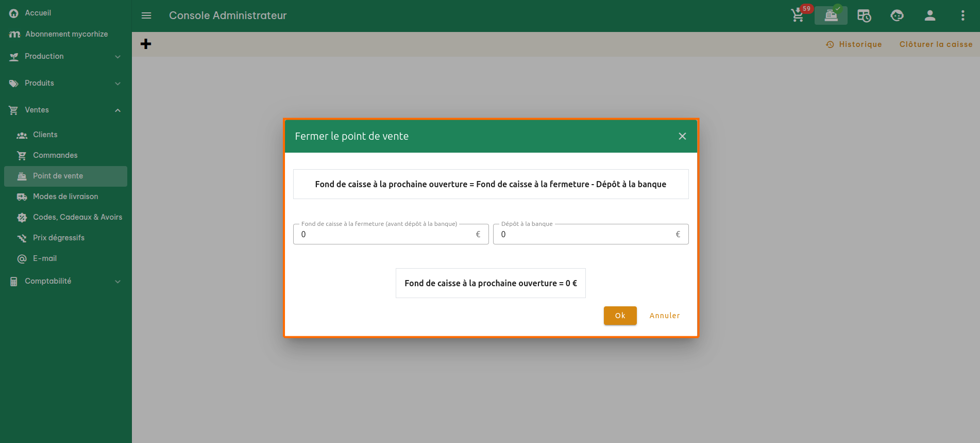Click the Clients people icon
The height and width of the screenshot is (443, 980).
[x=22, y=135]
